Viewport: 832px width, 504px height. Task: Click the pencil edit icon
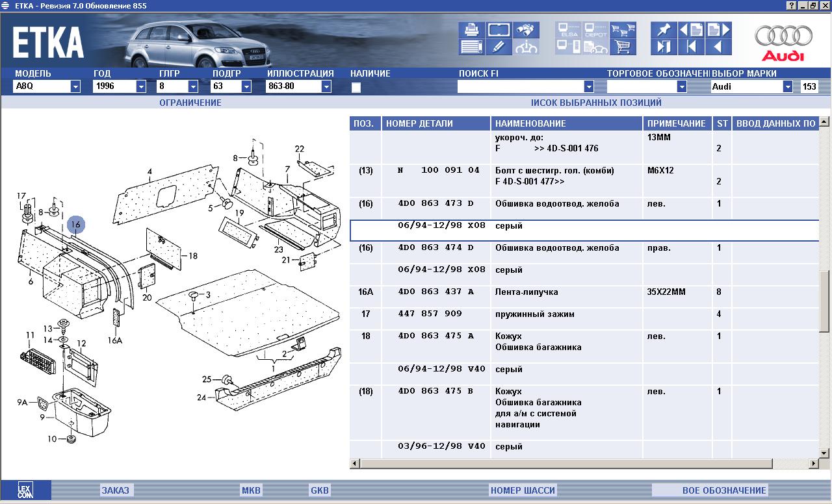click(x=499, y=47)
